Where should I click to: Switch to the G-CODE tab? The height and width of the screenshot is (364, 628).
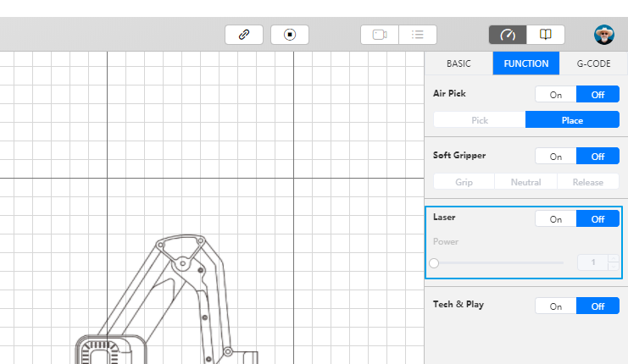[593, 63]
